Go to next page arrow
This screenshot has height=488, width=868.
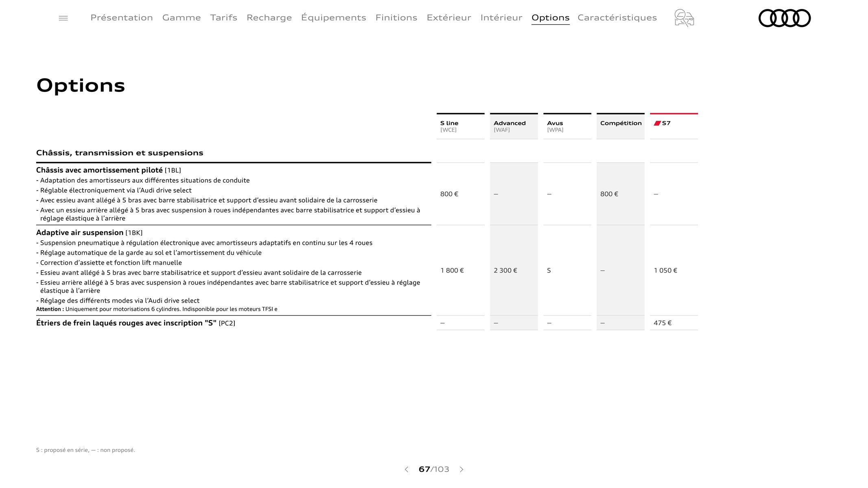(x=461, y=469)
